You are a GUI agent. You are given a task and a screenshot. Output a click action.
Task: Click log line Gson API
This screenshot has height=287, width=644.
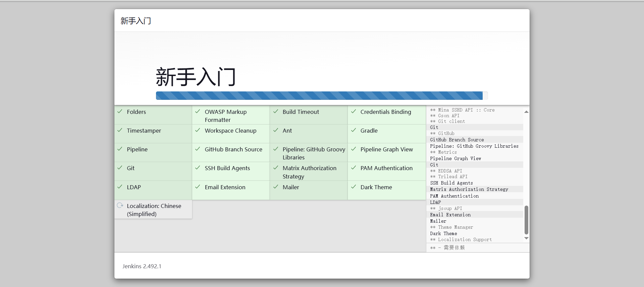pyautogui.click(x=445, y=116)
